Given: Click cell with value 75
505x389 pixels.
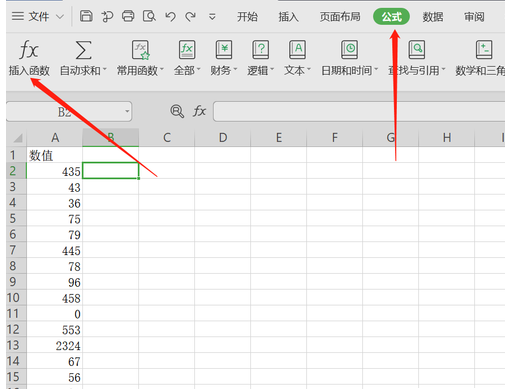Looking at the screenshot, I should (55, 218).
